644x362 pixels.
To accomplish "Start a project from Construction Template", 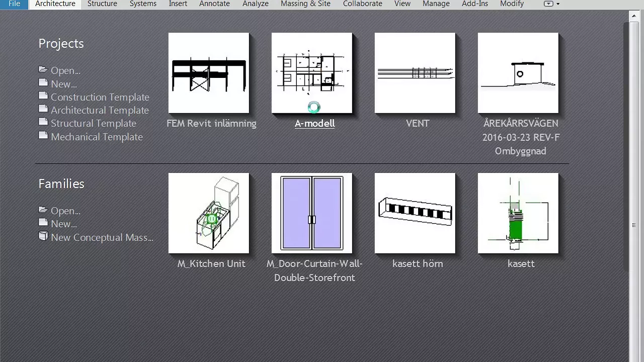I will point(100,97).
